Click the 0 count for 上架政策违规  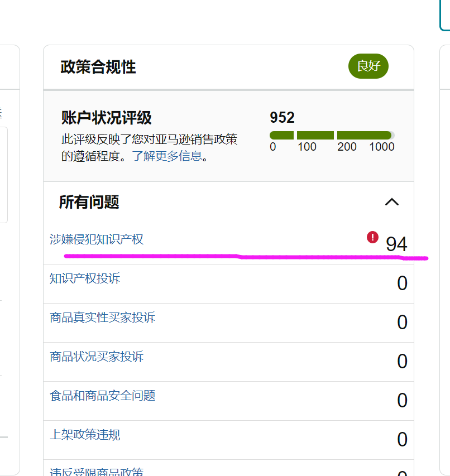pos(402,440)
